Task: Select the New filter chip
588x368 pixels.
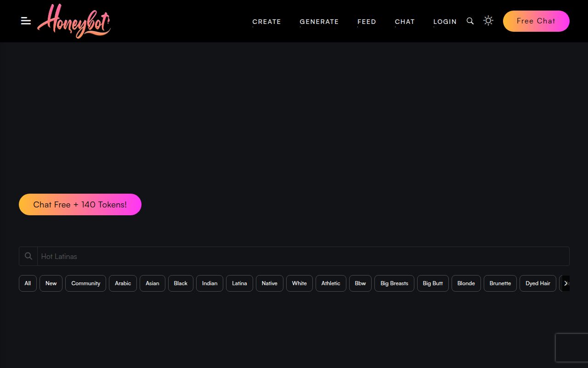Action: tap(51, 283)
